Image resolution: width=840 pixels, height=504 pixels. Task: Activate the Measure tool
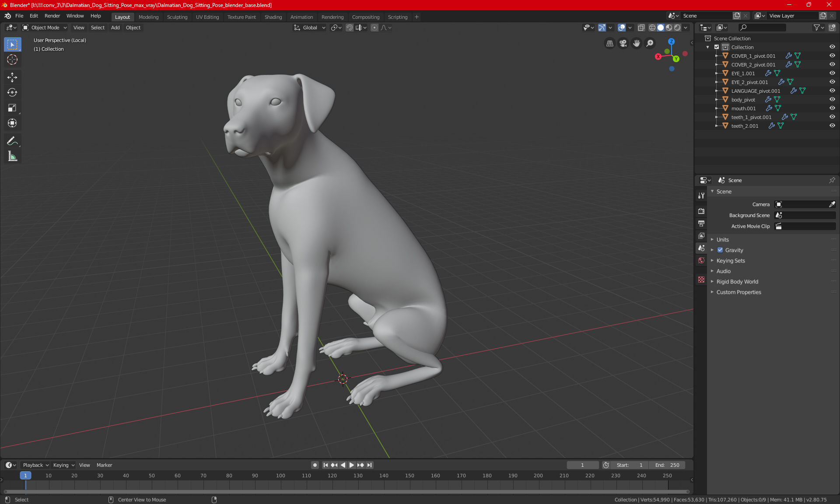(12, 157)
